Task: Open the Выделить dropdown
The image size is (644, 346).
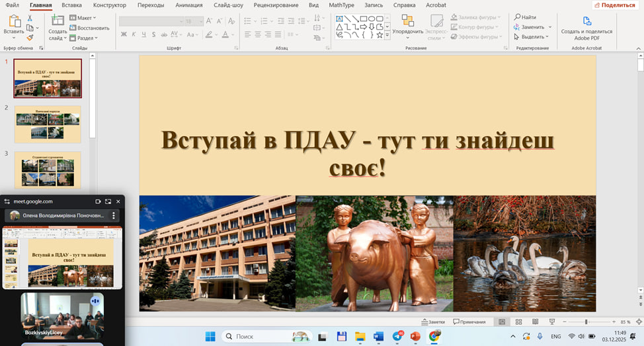Action: point(533,37)
